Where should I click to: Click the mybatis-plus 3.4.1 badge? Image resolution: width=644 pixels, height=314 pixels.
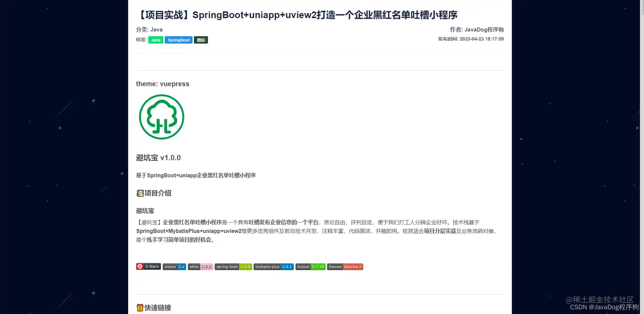[273, 267]
